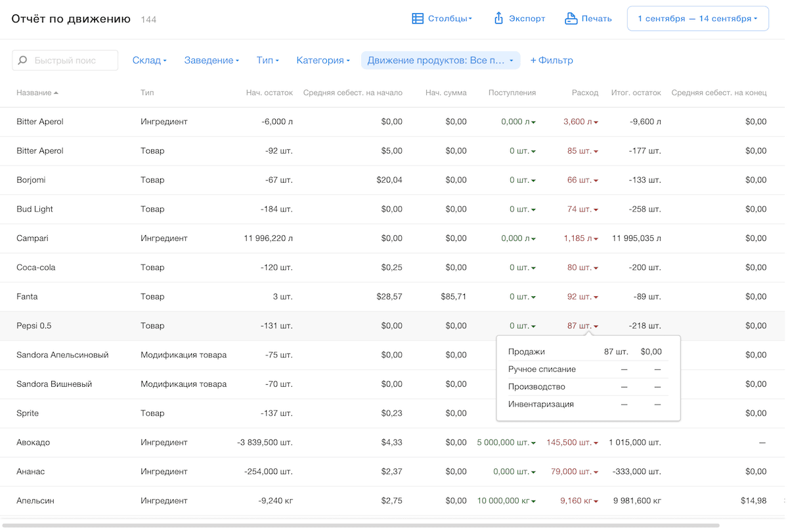Click the Производство row in the popup
The width and height of the screenshot is (788, 532).
[x=588, y=387]
